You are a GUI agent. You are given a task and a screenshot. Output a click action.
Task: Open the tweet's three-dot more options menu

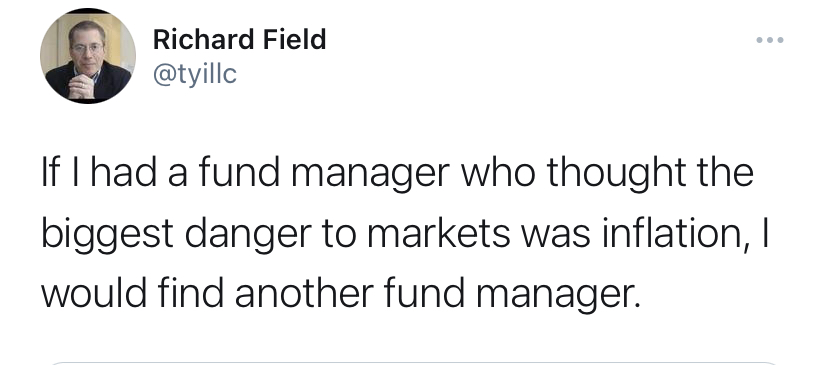(x=769, y=40)
